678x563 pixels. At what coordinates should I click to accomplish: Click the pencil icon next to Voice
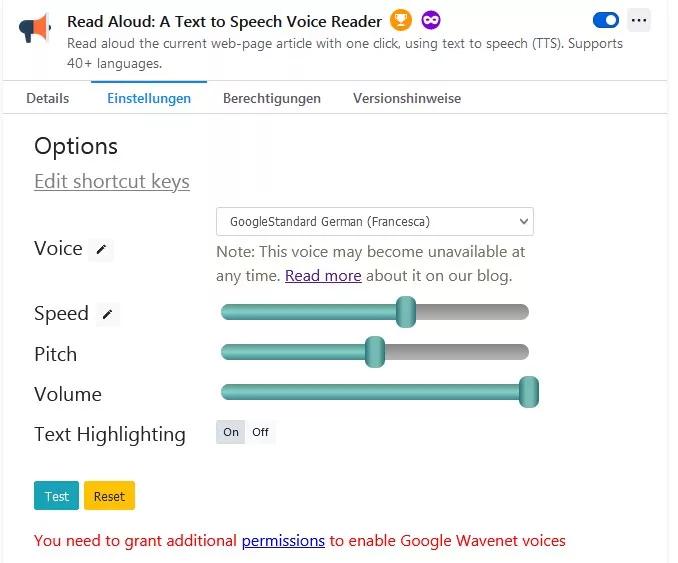click(100, 250)
